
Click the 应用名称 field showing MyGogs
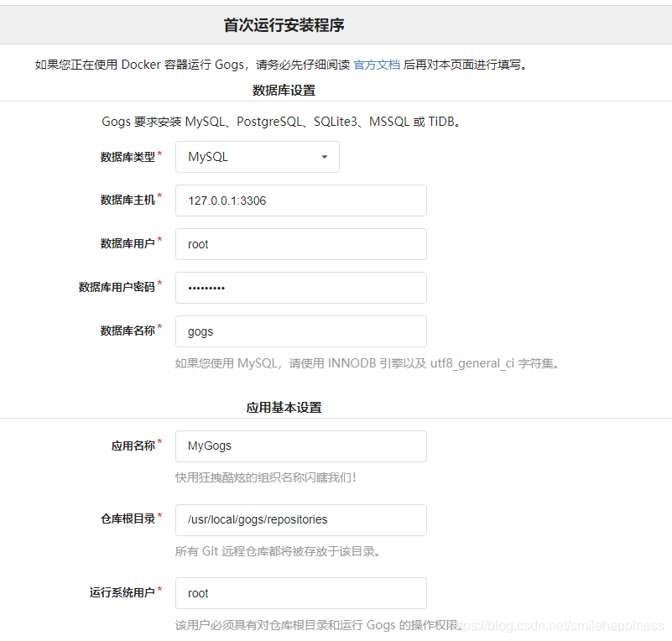coord(300,446)
